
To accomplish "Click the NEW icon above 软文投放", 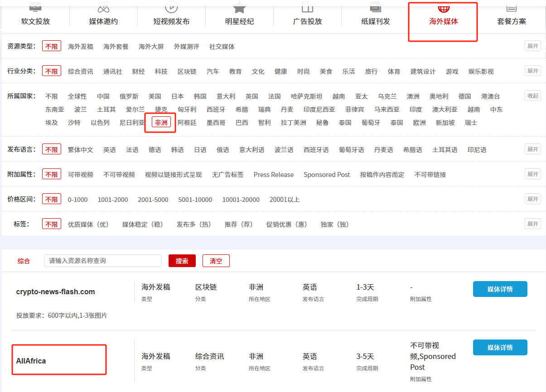I will coord(35,6).
